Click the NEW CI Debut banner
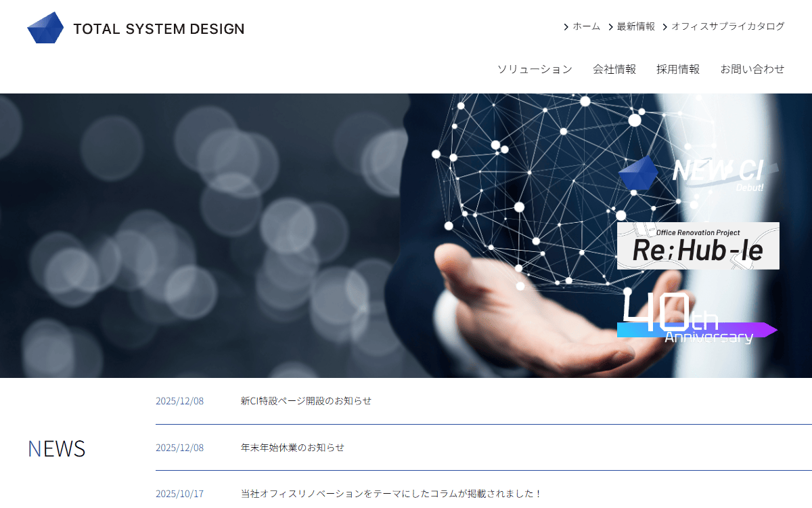This screenshot has height=508, width=812. point(698,173)
